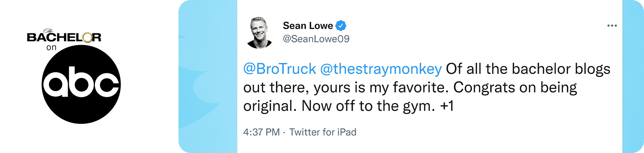644x153 pixels.
Task: Click the gold ring in Bachelor logo
Action: [x=87, y=37]
